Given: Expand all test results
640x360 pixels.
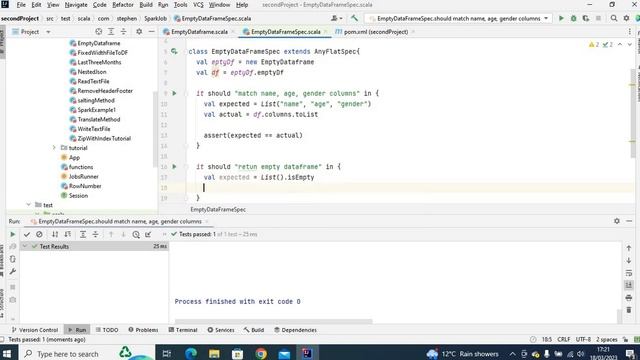Looking at the screenshot, I should point(83,234).
